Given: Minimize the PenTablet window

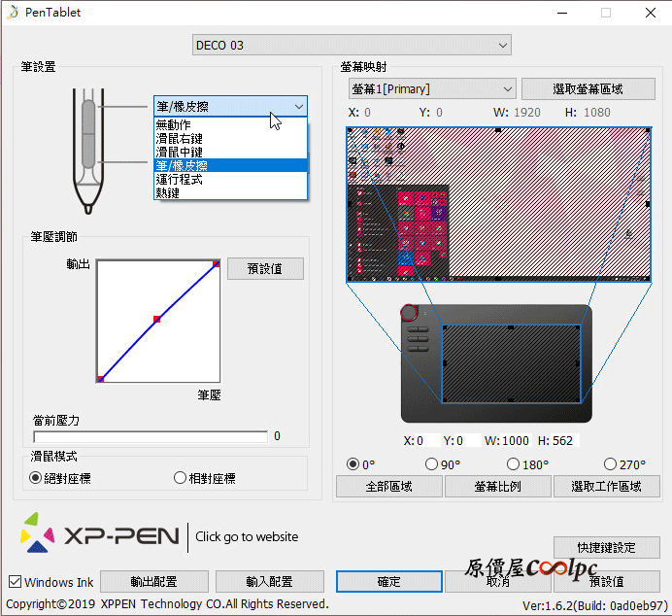Looking at the screenshot, I should [562, 13].
